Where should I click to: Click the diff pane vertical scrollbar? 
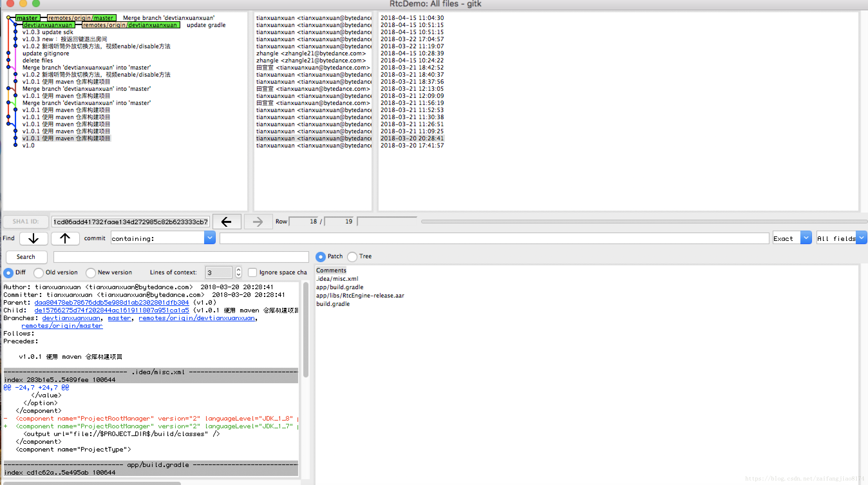[306, 330]
